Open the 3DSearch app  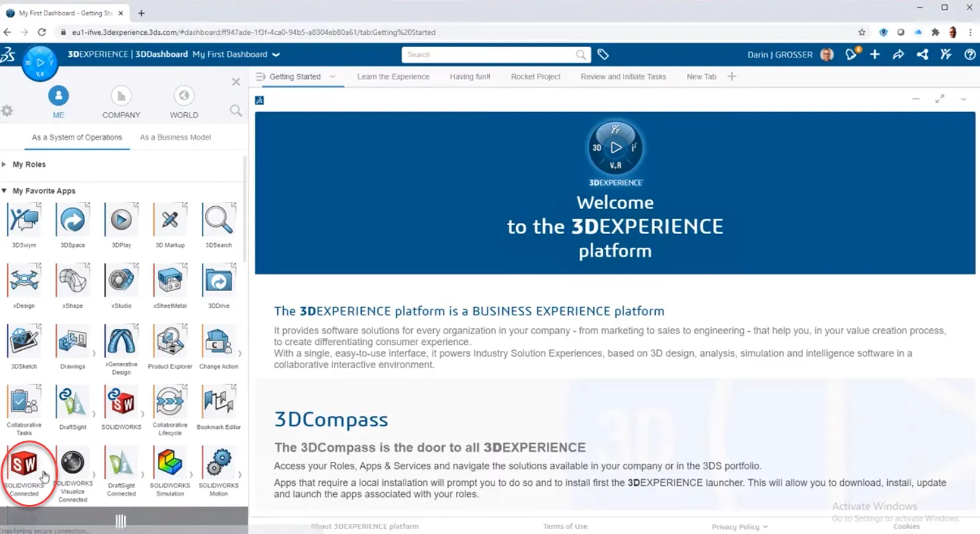tap(219, 221)
